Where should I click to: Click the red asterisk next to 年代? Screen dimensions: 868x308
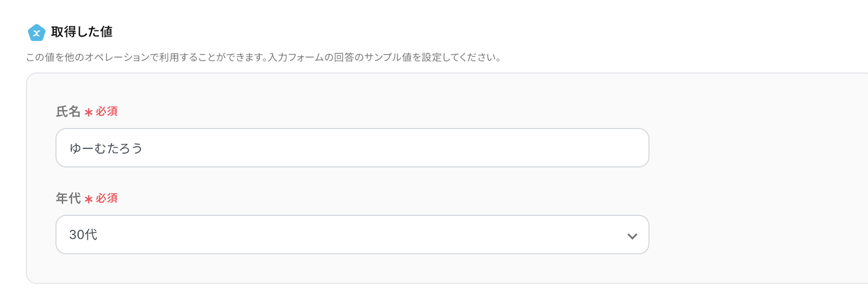pyautogui.click(x=88, y=199)
